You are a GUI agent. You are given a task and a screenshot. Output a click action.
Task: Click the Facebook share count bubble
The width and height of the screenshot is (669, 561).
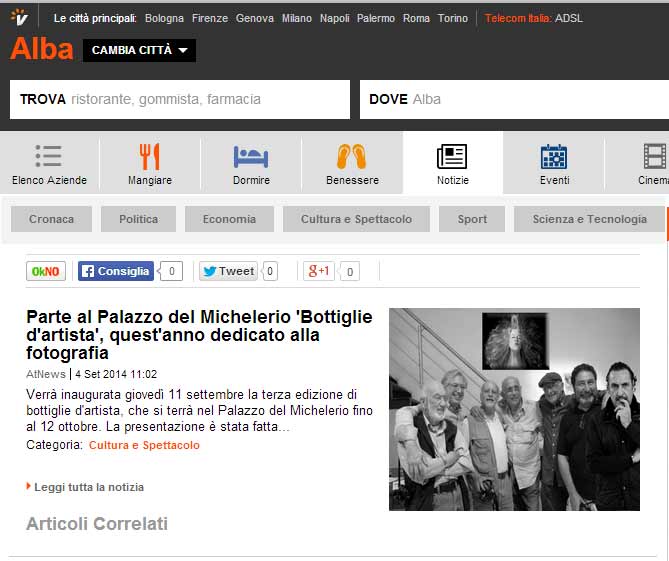tap(171, 271)
